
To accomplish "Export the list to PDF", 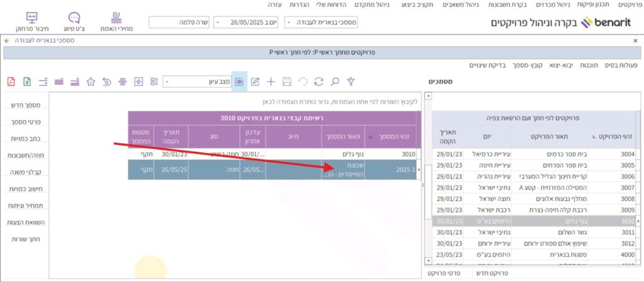I will coord(11,82).
